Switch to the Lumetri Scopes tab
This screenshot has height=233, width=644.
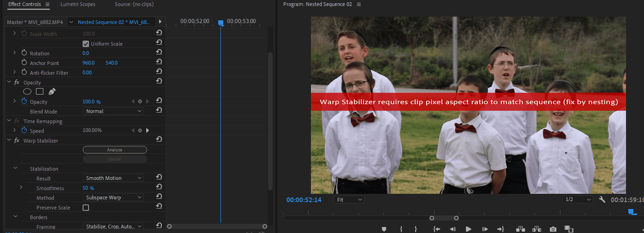[78, 4]
